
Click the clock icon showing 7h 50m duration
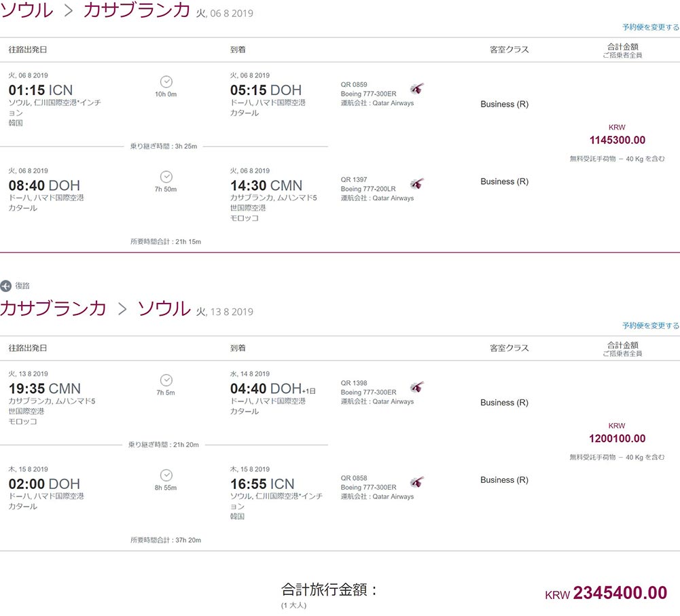(x=165, y=178)
